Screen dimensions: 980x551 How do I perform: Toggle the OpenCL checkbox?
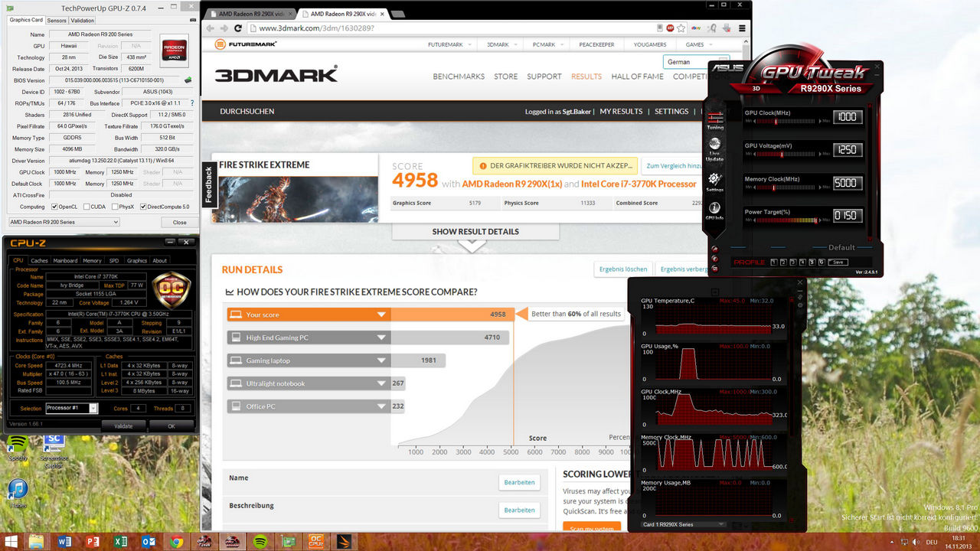(x=54, y=207)
